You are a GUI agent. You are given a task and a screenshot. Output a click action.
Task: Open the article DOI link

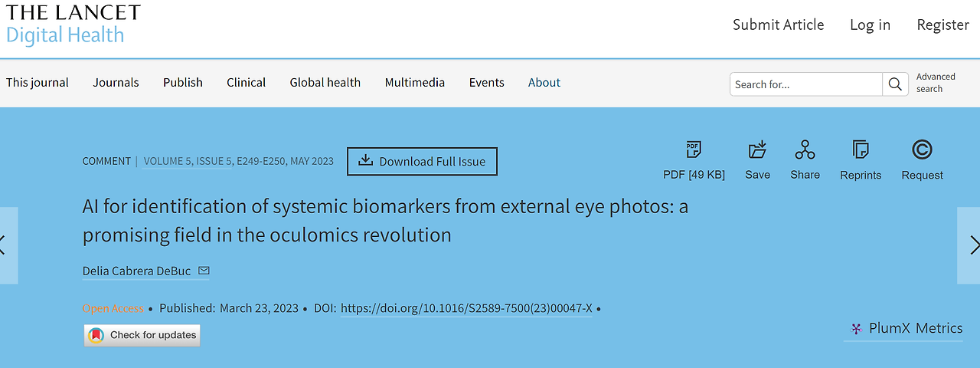466,308
